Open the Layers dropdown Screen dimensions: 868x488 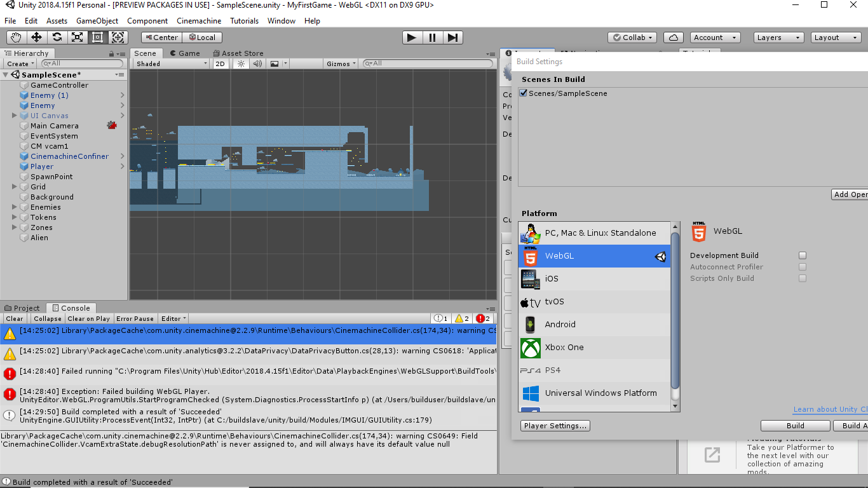(x=778, y=37)
